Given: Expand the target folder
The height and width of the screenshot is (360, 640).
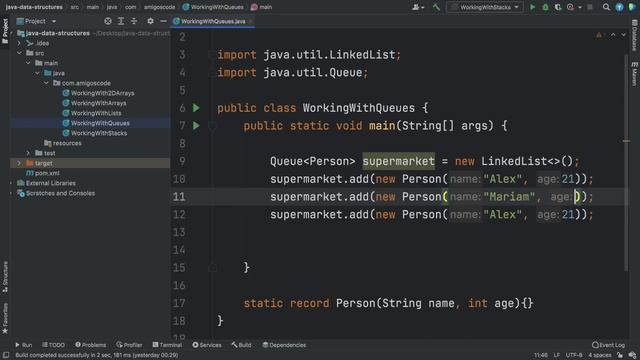Looking at the screenshot, I should click(x=19, y=163).
